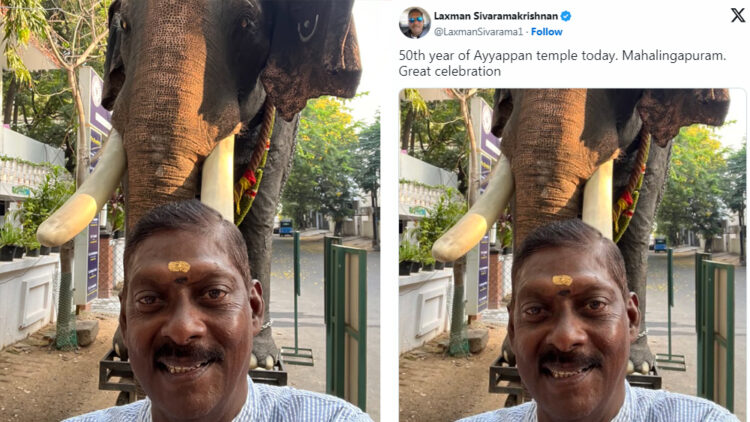
Task: Click the green gate in the tweet photo
Action: pyautogui.click(x=715, y=330)
